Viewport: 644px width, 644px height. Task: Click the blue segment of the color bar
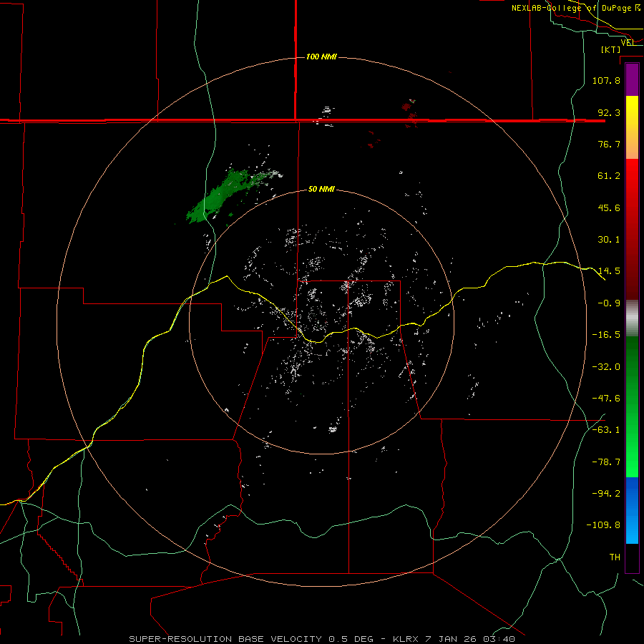coord(632,510)
